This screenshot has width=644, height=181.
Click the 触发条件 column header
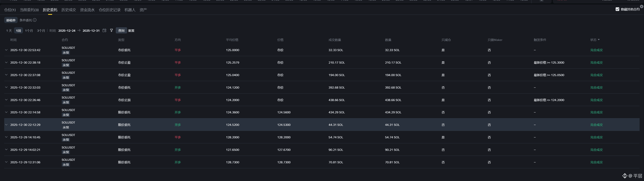[540, 40]
